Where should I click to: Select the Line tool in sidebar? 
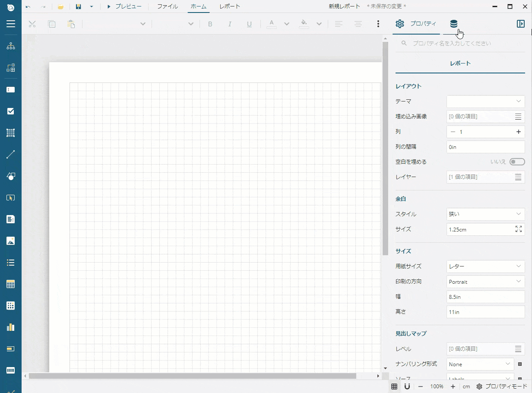pyautogui.click(x=11, y=154)
